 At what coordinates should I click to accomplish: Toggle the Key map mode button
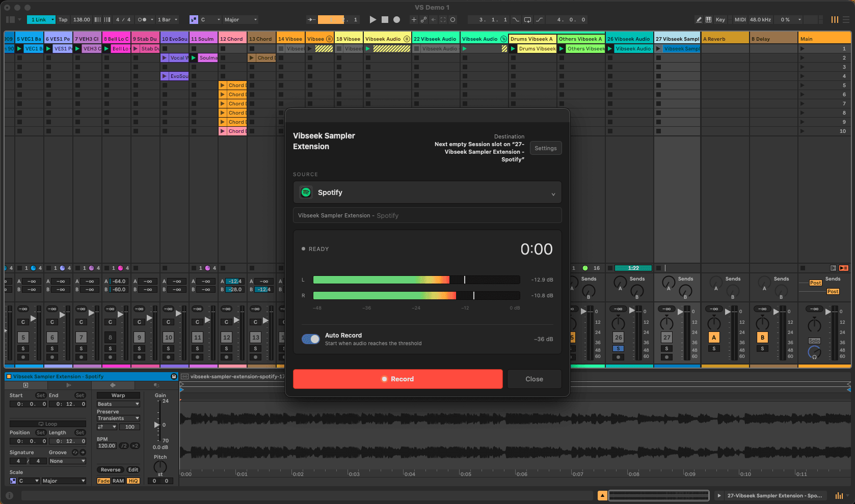tap(720, 19)
